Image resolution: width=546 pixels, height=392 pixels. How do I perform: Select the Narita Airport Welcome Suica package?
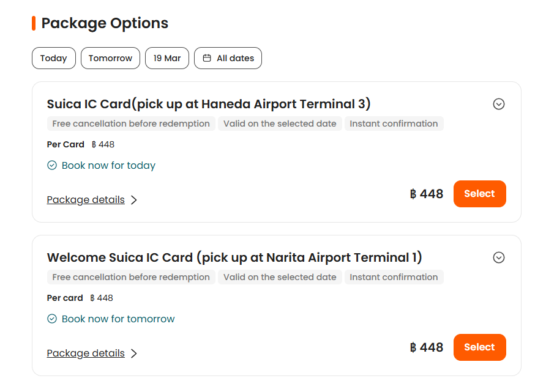[479, 347]
